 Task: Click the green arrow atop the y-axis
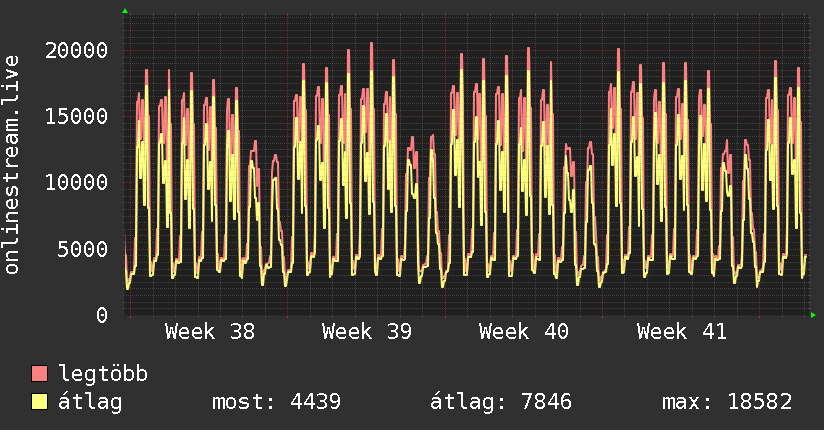(x=125, y=11)
